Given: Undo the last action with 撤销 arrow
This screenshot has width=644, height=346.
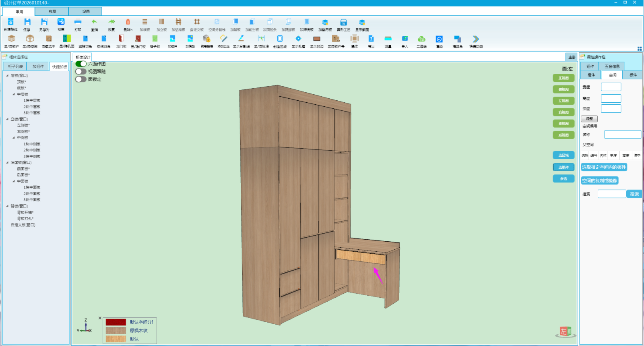Looking at the screenshot, I should click(94, 22).
